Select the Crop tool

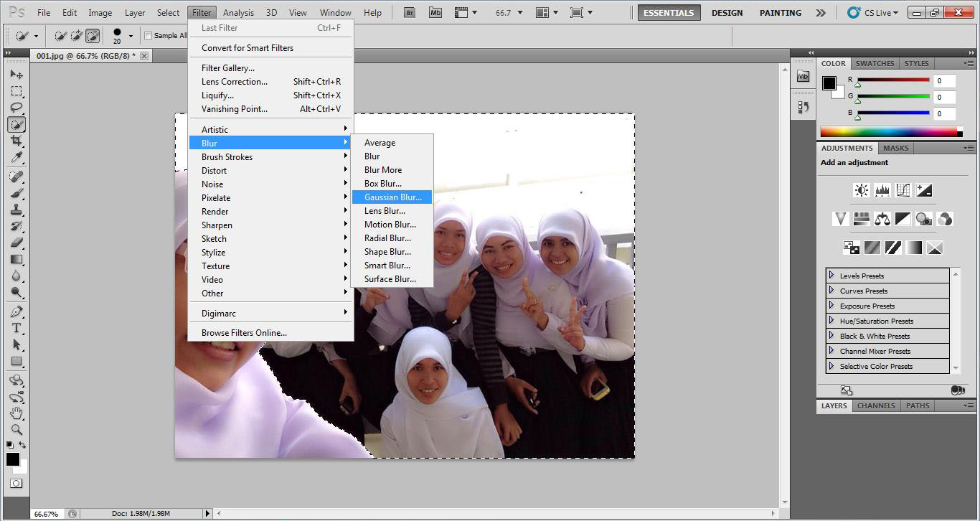tap(17, 141)
